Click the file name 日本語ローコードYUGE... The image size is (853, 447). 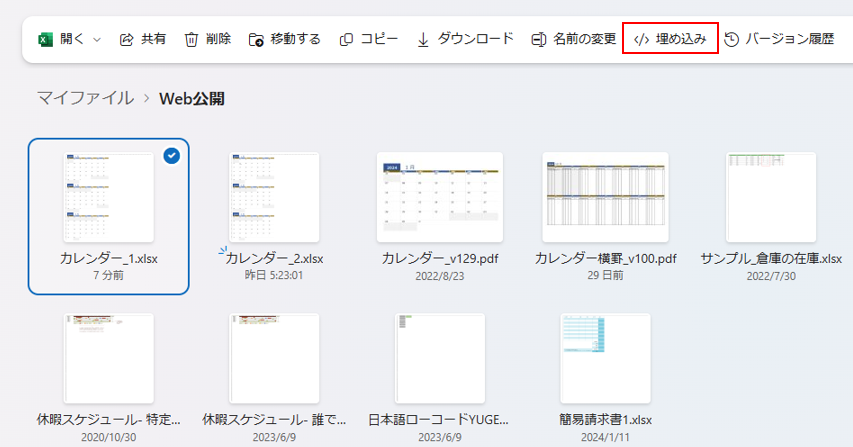click(x=438, y=420)
